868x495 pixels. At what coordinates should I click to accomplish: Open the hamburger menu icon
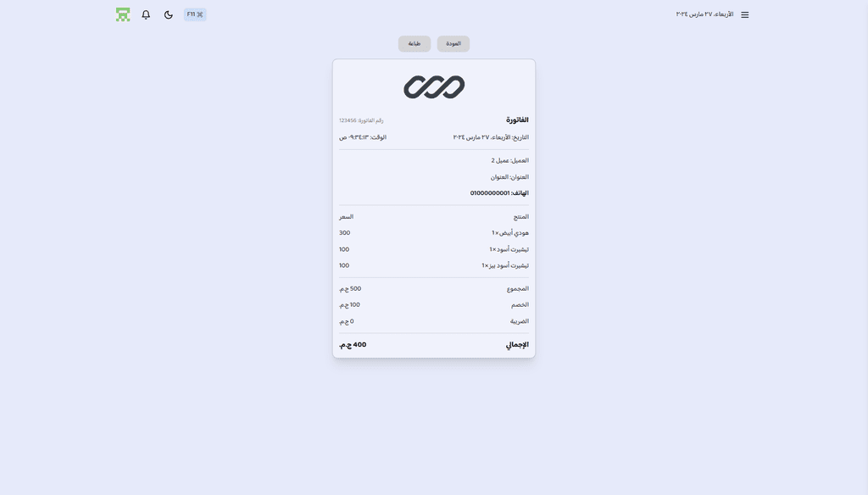(x=744, y=15)
